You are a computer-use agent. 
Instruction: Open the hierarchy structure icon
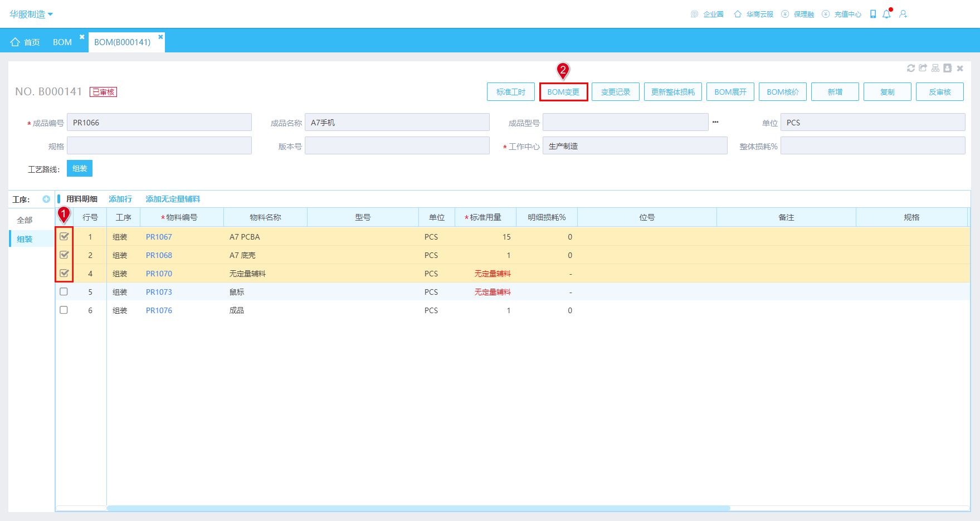tap(935, 68)
